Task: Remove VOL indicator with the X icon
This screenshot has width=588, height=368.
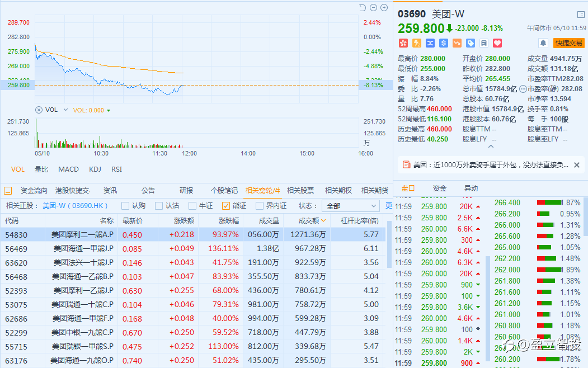Action: pyautogui.click(x=39, y=110)
